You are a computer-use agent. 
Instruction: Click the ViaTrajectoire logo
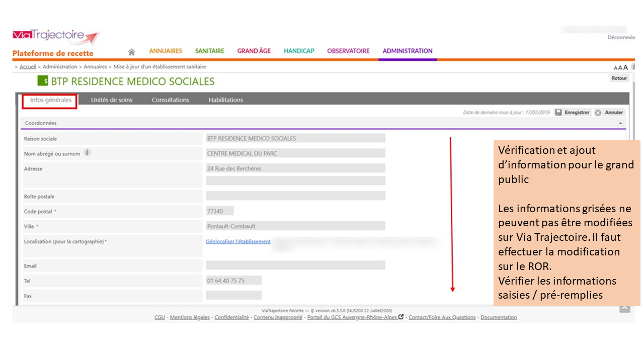(x=55, y=37)
